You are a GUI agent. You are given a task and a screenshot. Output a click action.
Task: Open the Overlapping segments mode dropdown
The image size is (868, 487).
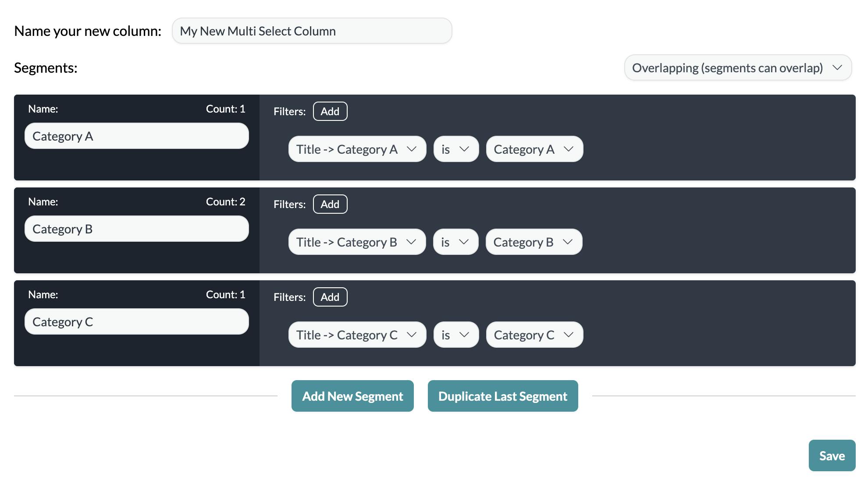(x=737, y=67)
